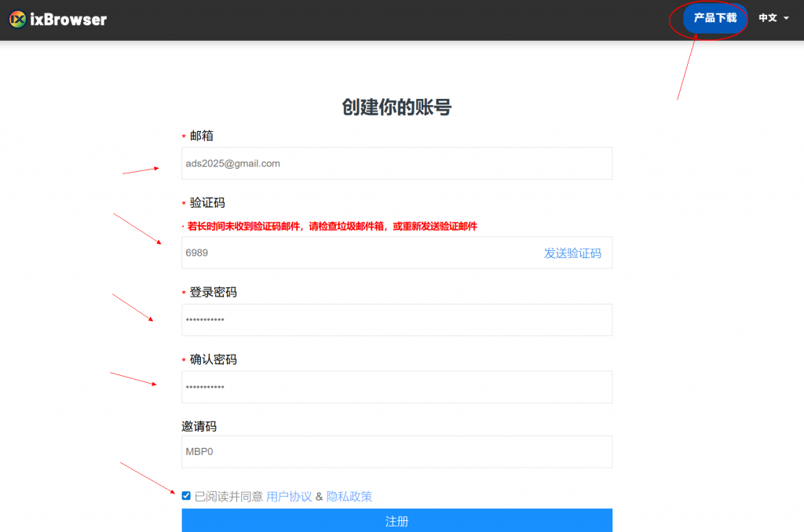Click the 确认密码 field label
This screenshot has height=532, width=804.
tap(213, 359)
